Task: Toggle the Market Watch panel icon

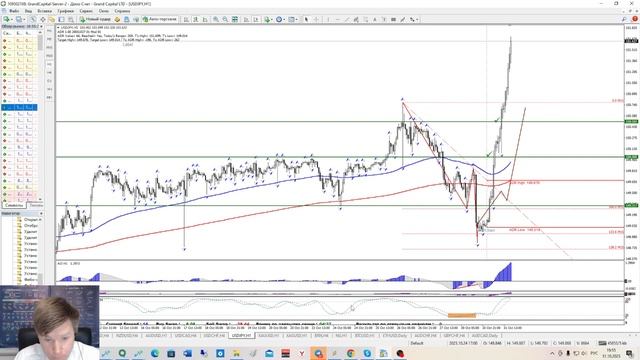Action: (x=33, y=19)
